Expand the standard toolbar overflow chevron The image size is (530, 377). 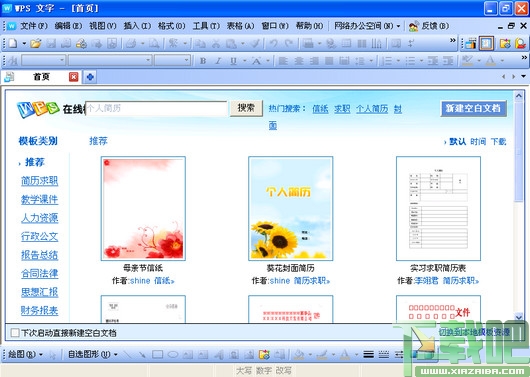453,40
